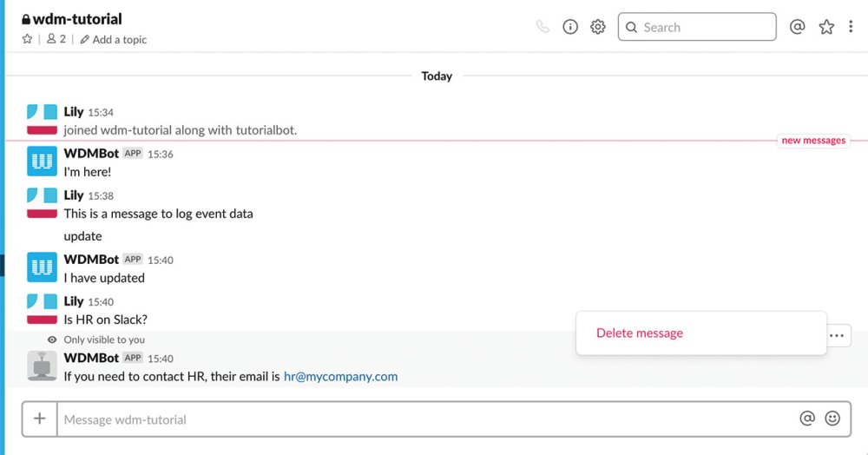Open mentions with the header @ icon

797,27
